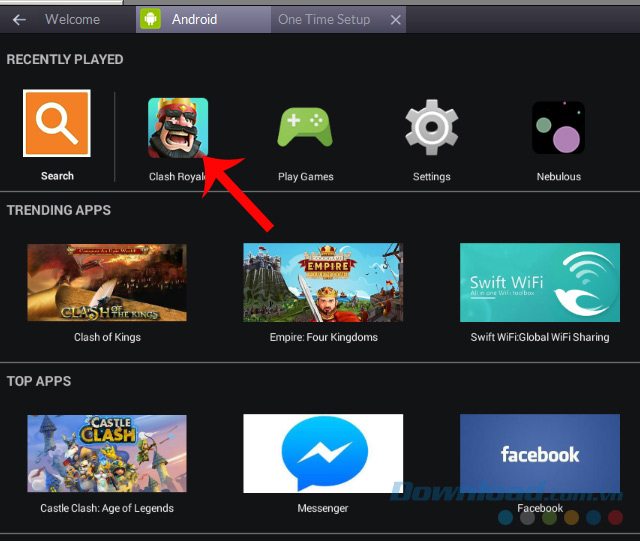Image resolution: width=640 pixels, height=541 pixels.
Task: Open the Facebook app tile
Action: click(540, 453)
